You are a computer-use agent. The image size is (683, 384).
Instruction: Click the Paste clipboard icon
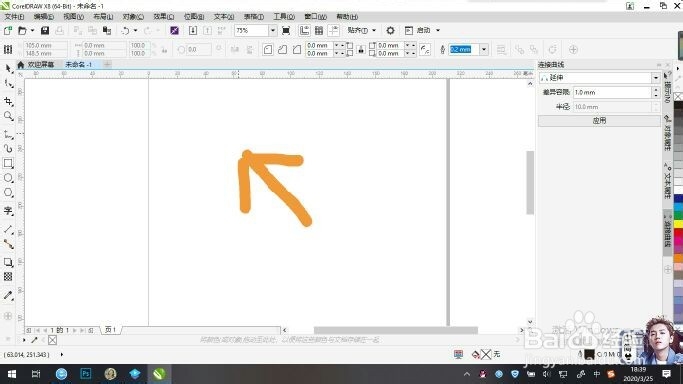click(x=107, y=30)
